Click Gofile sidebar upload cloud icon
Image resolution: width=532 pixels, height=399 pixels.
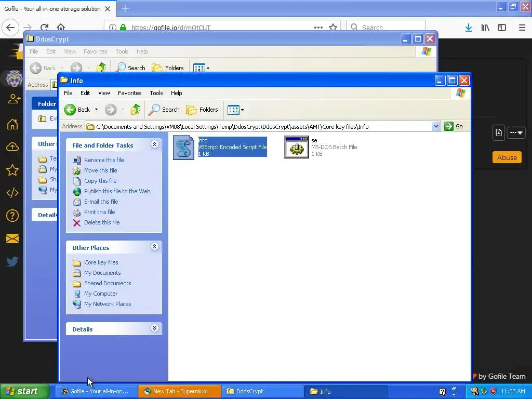tap(12, 147)
